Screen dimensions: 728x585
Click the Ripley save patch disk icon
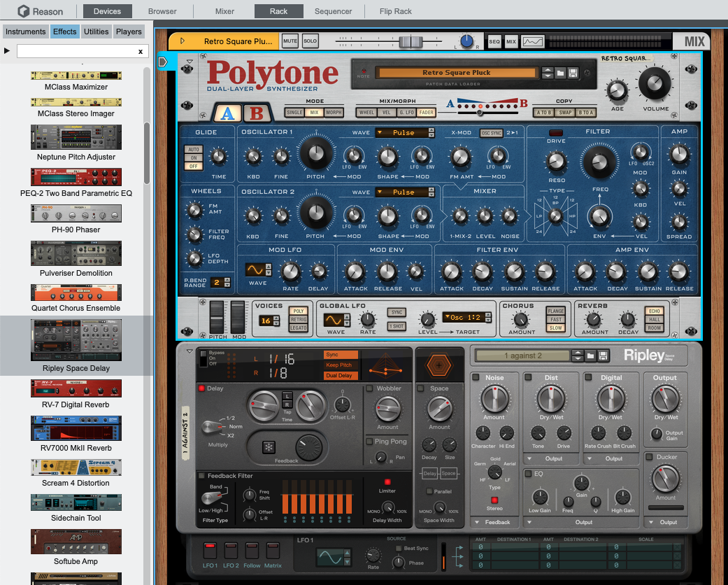tap(603, 356)
